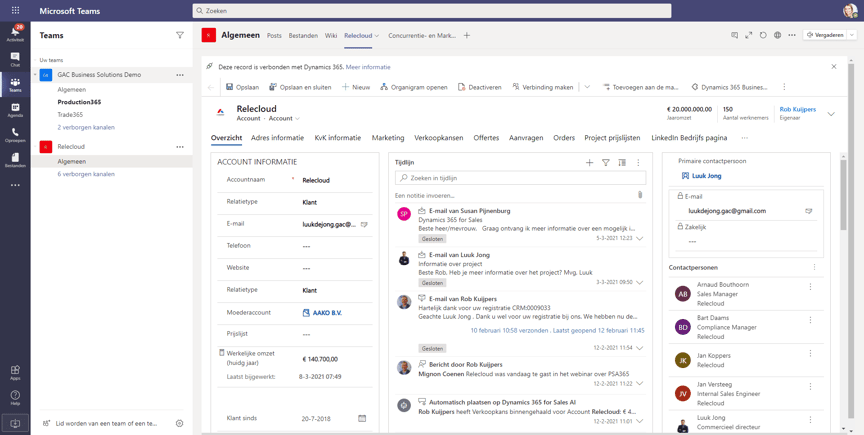
Task: Close the Dynamics 365 notification bar
Action: pos(834,67)
